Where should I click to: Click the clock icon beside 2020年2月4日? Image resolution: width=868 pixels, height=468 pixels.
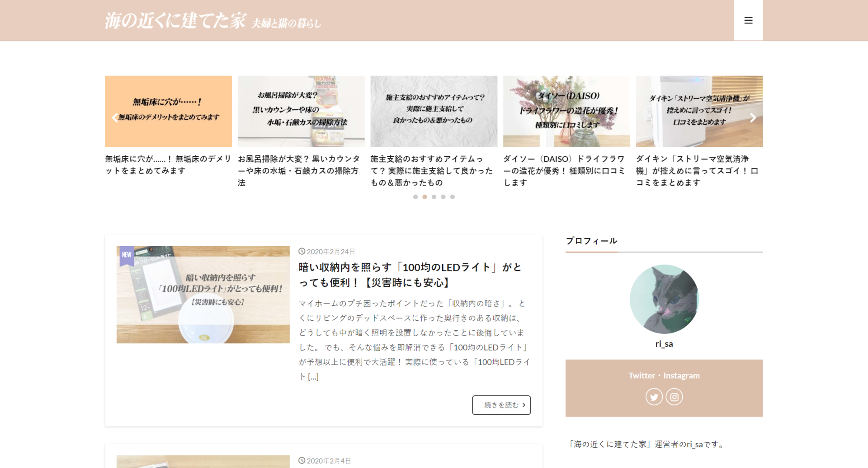302,461
